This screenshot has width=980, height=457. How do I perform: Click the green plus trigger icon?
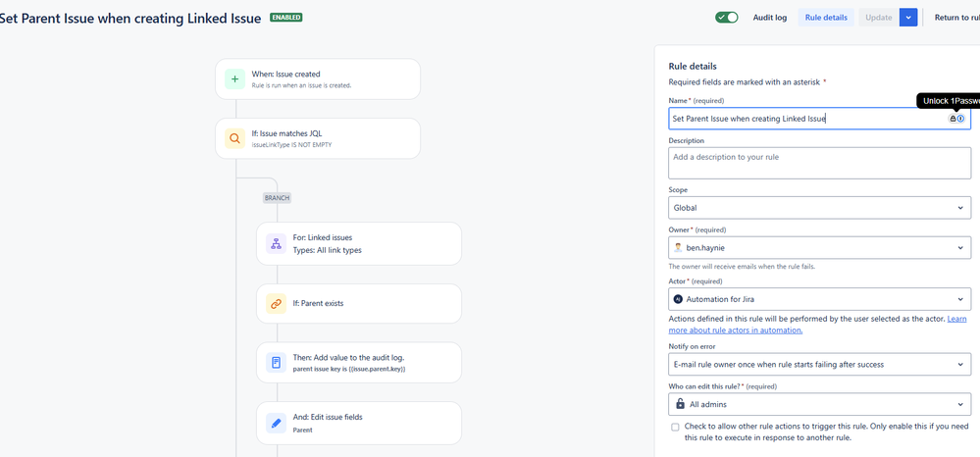click(x=235, y=78)
